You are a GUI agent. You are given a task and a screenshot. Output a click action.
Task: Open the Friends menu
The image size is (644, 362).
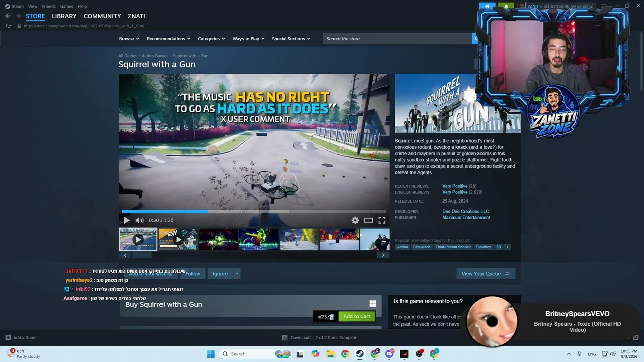pos(49,6)
